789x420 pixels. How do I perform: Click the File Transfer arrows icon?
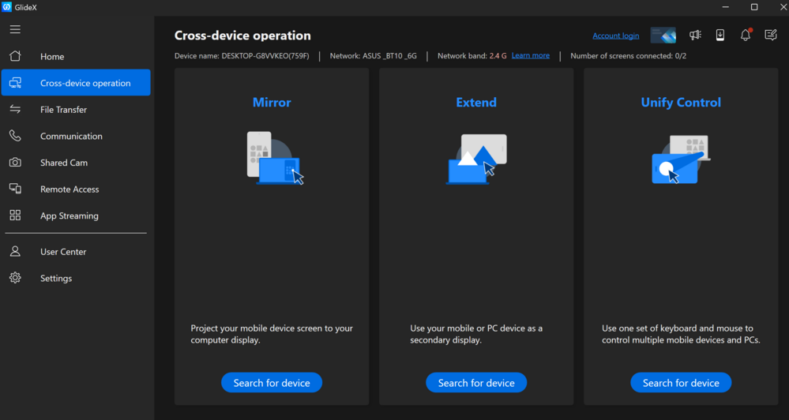pos(15,109)
